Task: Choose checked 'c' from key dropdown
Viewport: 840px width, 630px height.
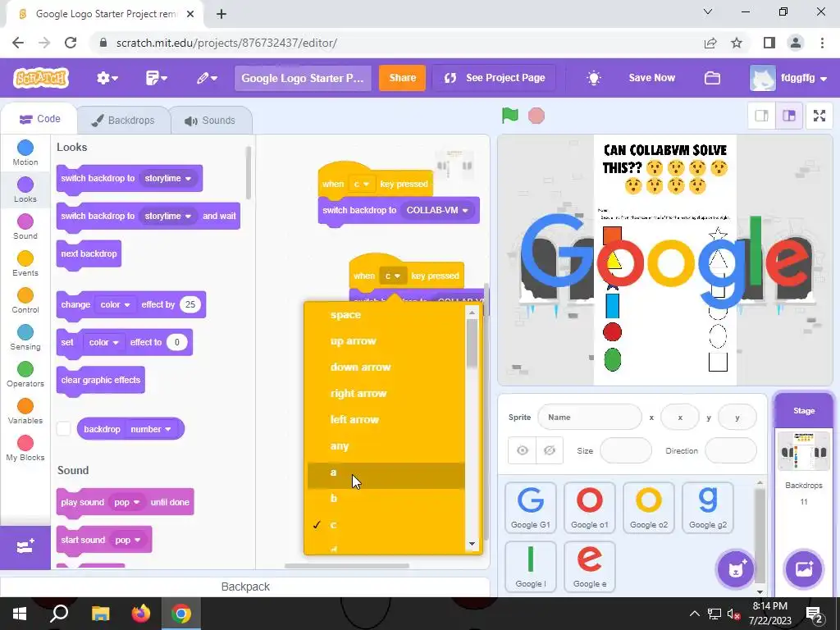Action: (386, 524)
